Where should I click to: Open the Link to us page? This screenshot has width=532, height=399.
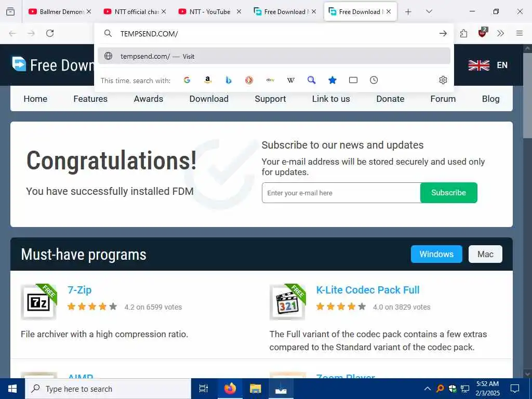331,99
